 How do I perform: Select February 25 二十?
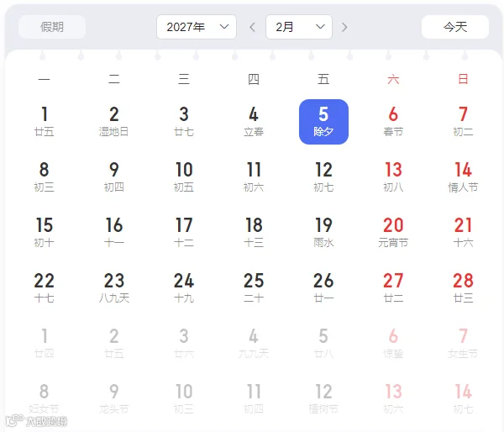[x=254, y=288]
